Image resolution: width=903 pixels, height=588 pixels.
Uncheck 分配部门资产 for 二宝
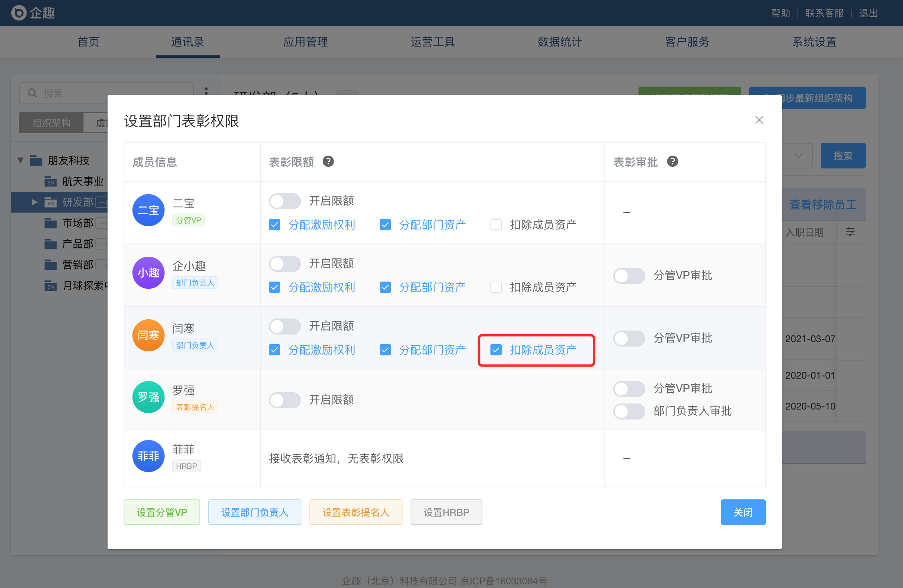385,225
